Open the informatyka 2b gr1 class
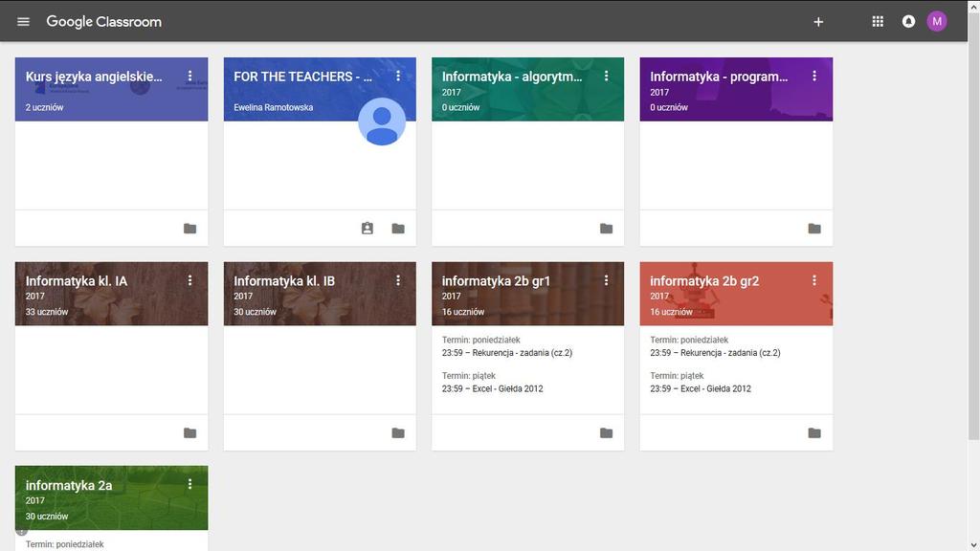Image resolution: width=980 pixels, height=551 pixels. click(496, 281)
